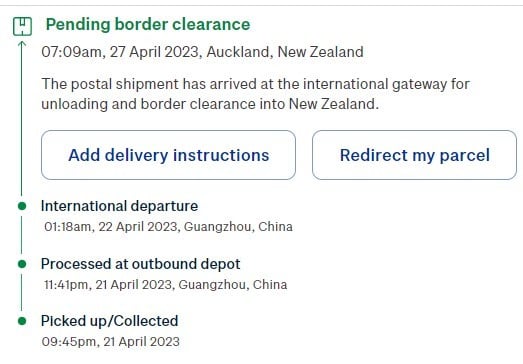Click timeline line below Processed depot dot
523x364 pixels.
(x=22, y=292)
